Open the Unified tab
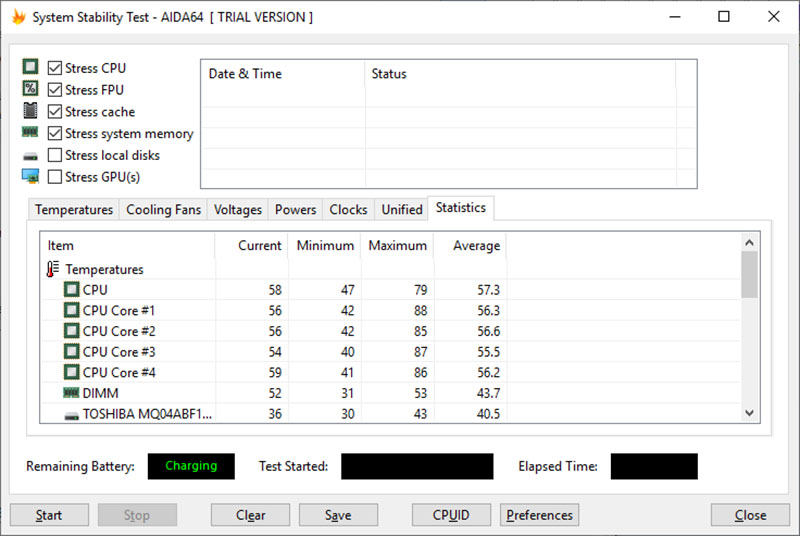 point(402,210)
